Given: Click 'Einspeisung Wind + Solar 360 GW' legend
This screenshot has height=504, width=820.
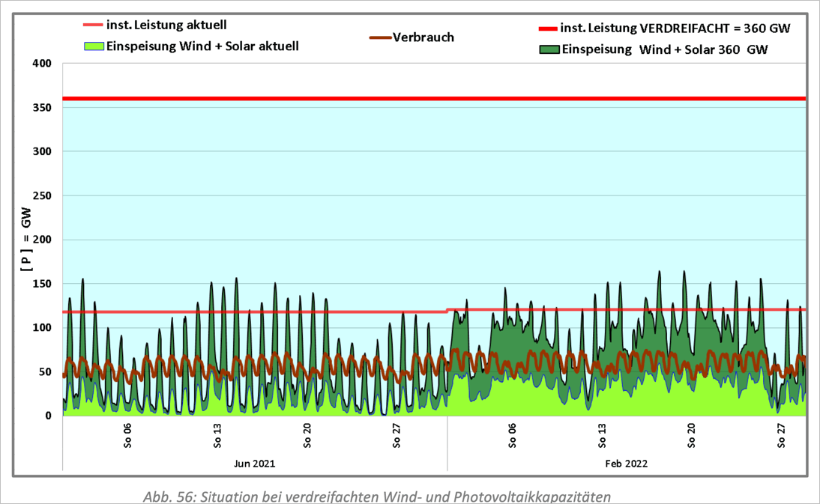Looking at the screenshot, I should [x=665, y=49].
